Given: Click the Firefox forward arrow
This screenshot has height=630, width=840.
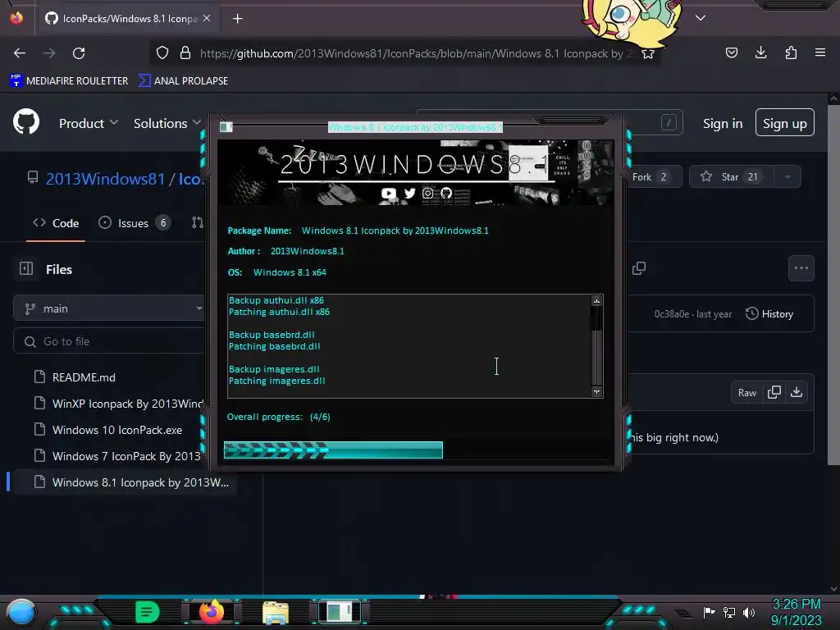Looking at the screenshot, I should click(x=49, y=53).
